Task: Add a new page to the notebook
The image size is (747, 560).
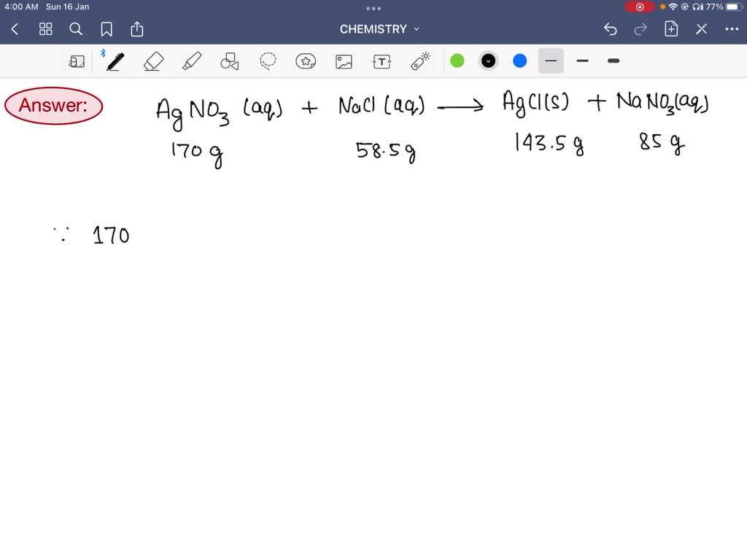Action: click(671, 29)
